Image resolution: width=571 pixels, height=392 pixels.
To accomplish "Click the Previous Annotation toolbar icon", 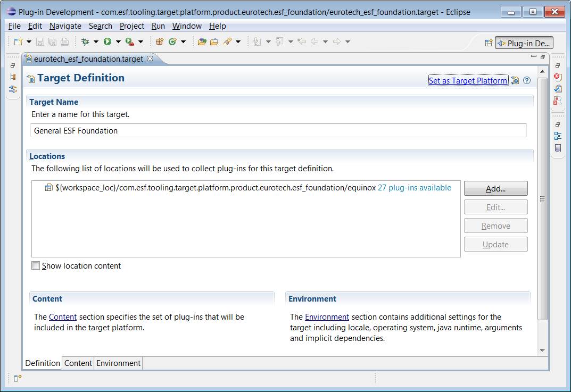I will point(280,41).
